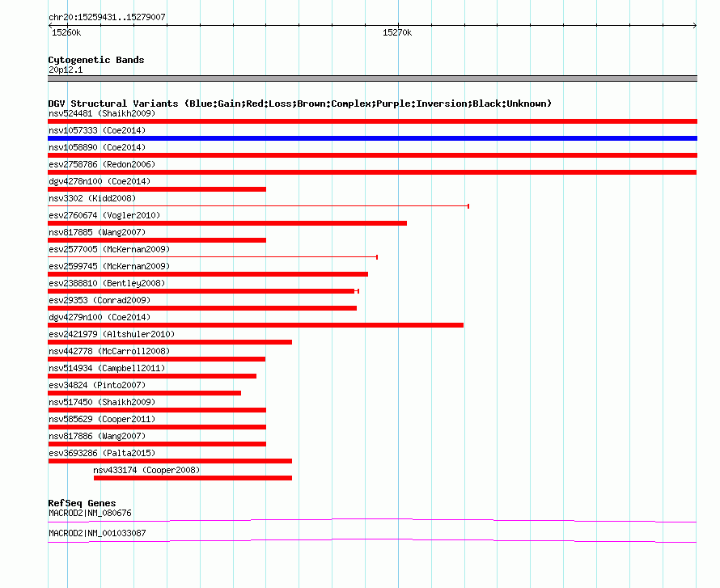Click the nsv817885 (Wang2007) label
Viewport: 720px width, 588px height.
click(x=97, y=232)
